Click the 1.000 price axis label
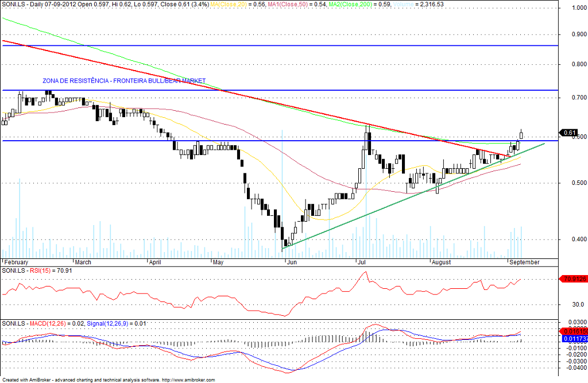 click(579, 8)
